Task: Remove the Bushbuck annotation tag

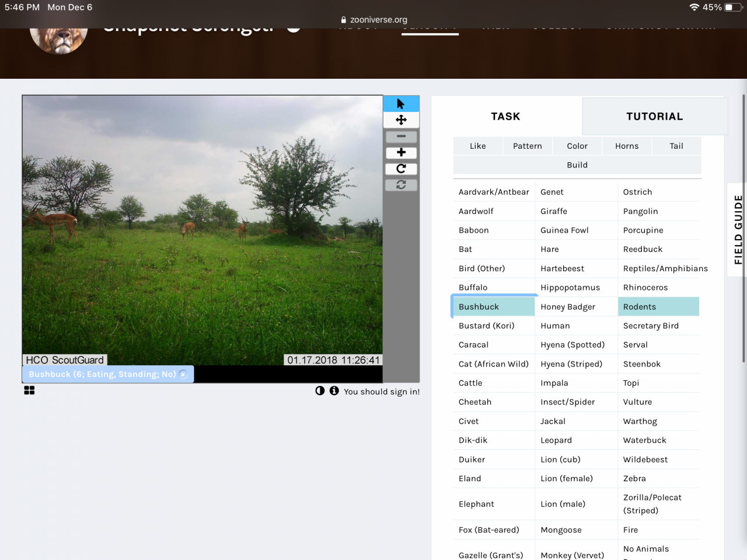Action: 183,374
